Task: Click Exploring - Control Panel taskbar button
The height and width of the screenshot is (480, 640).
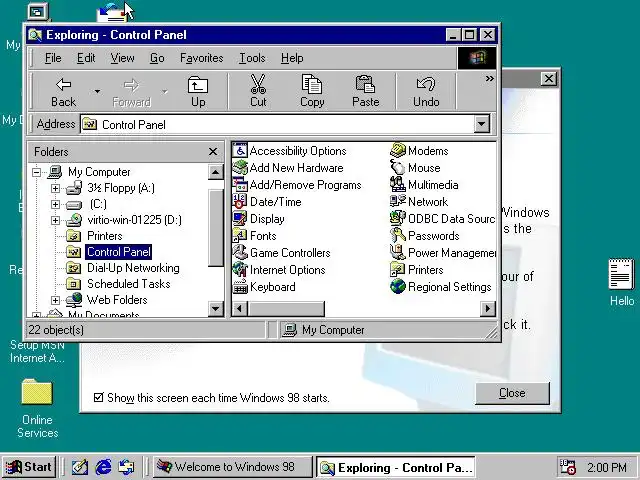Action: (396, 467)
